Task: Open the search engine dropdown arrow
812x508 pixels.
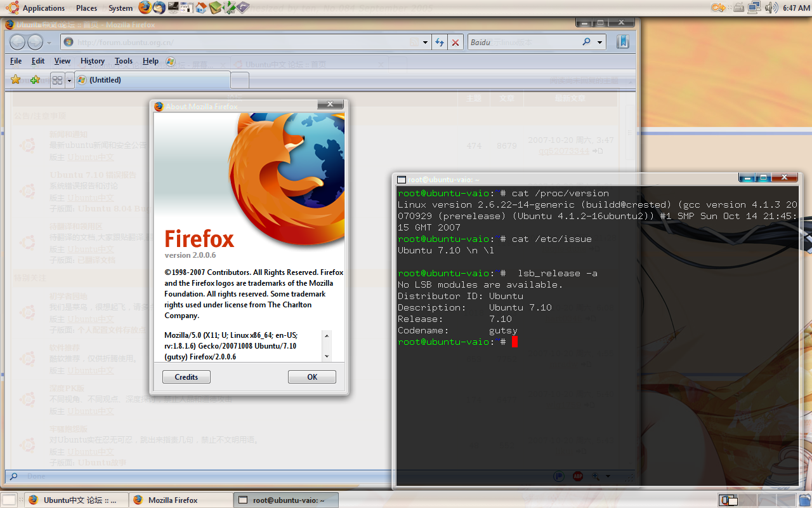Action: pos(600,43)
